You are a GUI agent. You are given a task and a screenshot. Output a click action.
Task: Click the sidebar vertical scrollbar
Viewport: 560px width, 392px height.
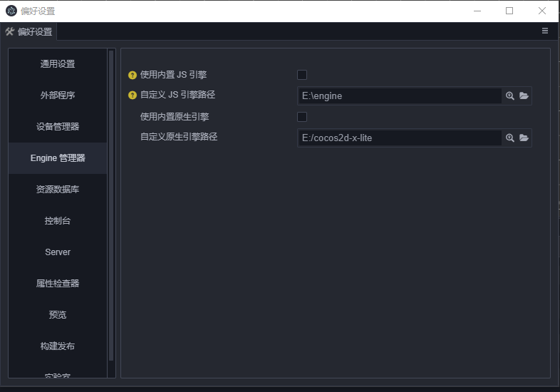[111, 207]
